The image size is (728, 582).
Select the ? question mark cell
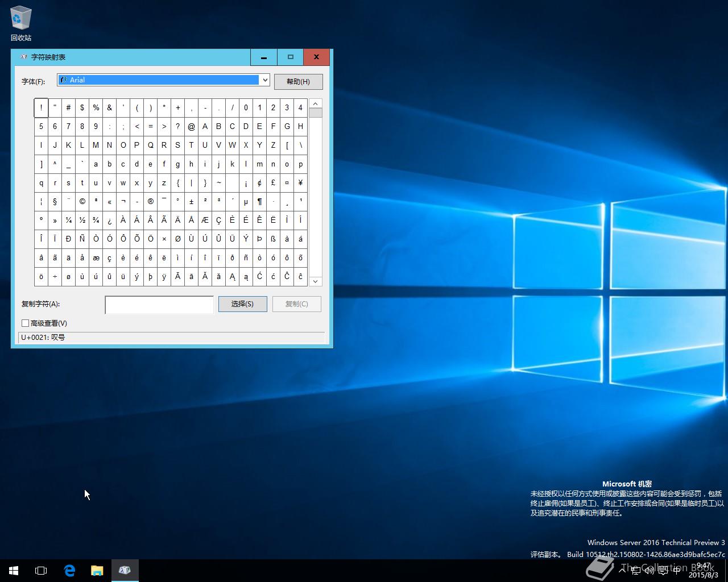coord(177,126)
